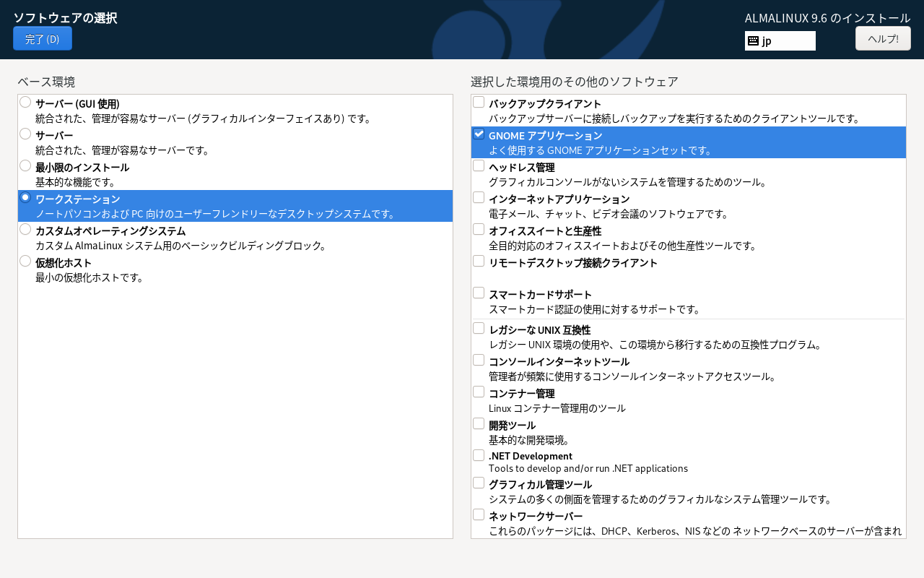Screen dimensions: 924x578
Task: Click the description 全目的対応のオフィススイートおよびその他生産性ツールです。
Action: 622,246
